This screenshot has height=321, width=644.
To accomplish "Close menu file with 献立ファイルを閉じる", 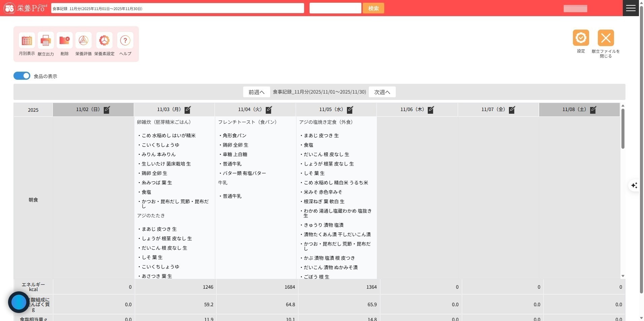I will (x=606, y=38).
